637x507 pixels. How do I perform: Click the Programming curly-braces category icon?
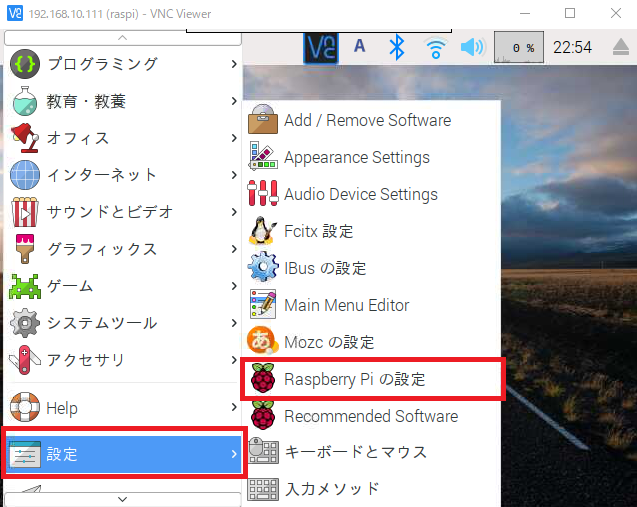coord(25,64)
